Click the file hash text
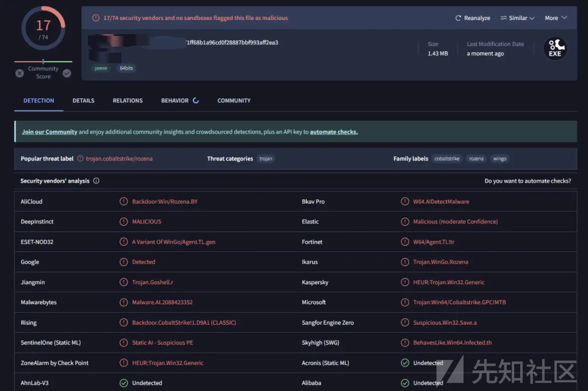The image size is (588, 391). pyautogui.click(x=232, y=43)
